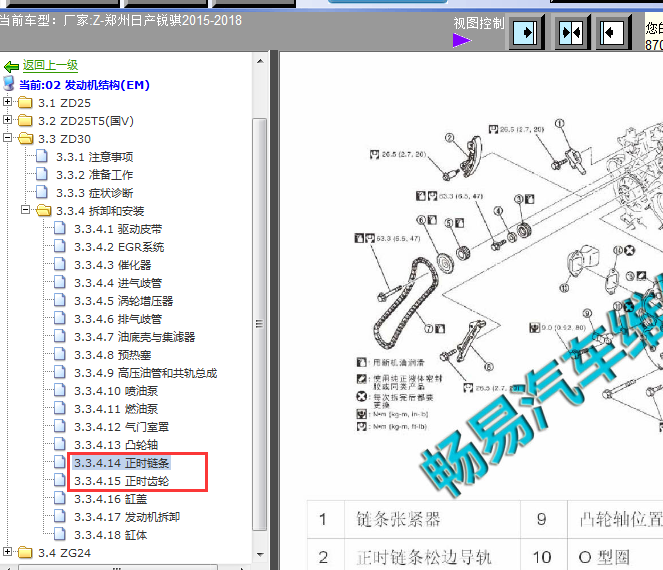663x570 pixels.
Task: Select 3.3.4.14 正时链条 entry
Action: (x=121, y=463)
